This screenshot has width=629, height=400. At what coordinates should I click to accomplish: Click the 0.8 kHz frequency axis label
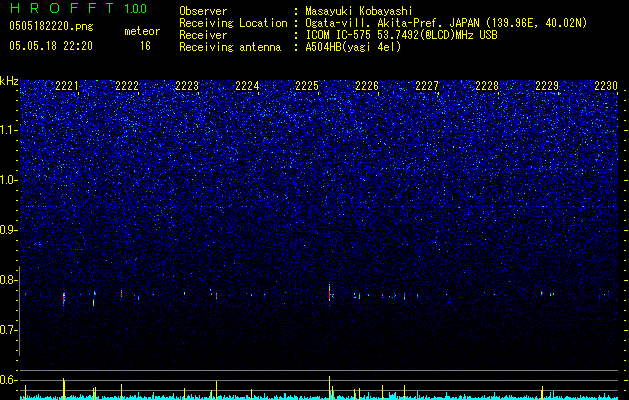[9, 280]
